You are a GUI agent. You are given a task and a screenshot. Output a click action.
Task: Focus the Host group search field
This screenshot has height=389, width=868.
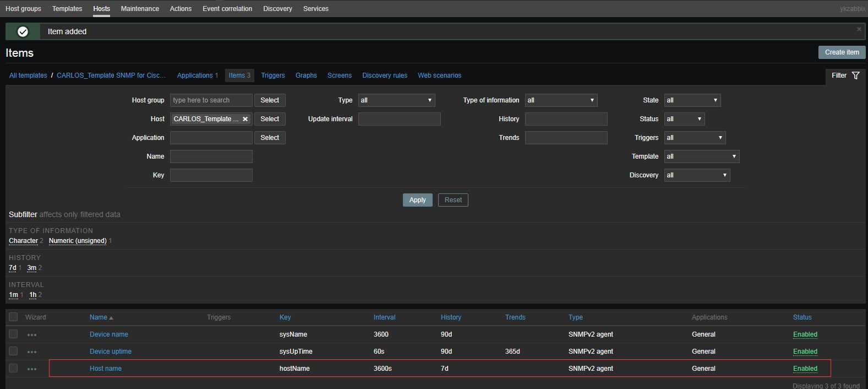pos(211,100)
